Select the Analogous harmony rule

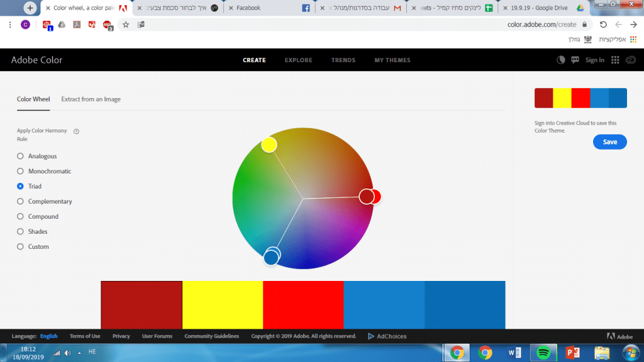click(x=20, y=156)
